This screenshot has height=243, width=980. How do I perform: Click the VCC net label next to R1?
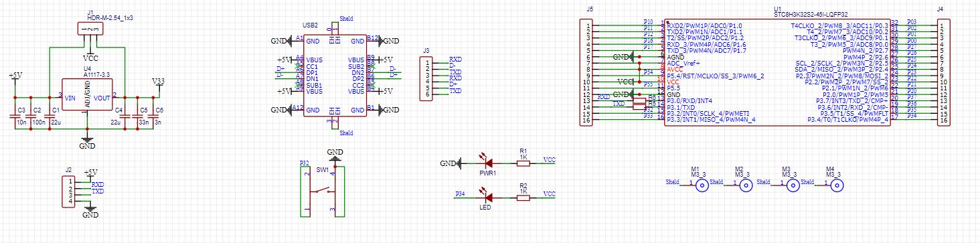[550, 160]
